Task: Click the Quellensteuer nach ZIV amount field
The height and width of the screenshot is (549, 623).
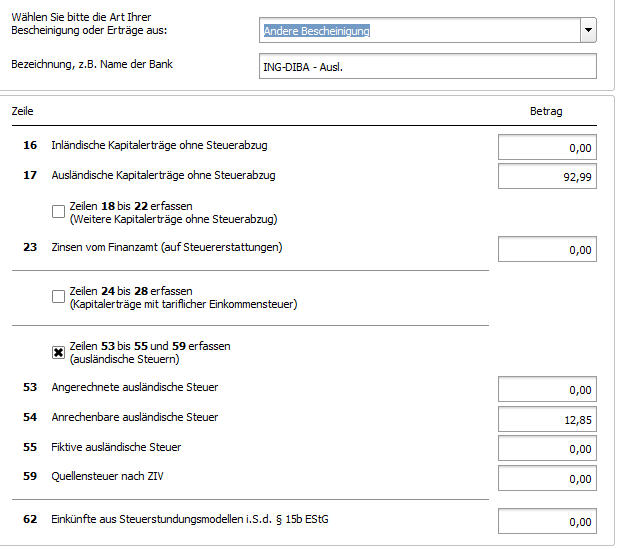Action: (547, 478)
